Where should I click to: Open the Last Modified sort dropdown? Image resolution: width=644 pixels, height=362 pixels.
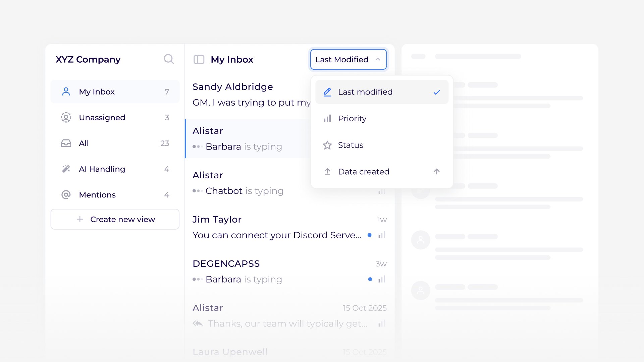pos(348,59)
